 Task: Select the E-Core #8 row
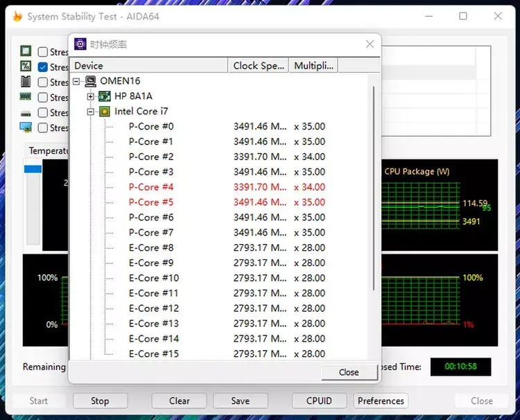coord(227,247)
